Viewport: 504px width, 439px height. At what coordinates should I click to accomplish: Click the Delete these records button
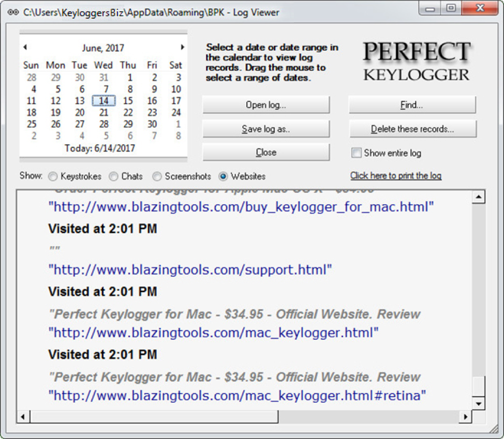(412, 128)
